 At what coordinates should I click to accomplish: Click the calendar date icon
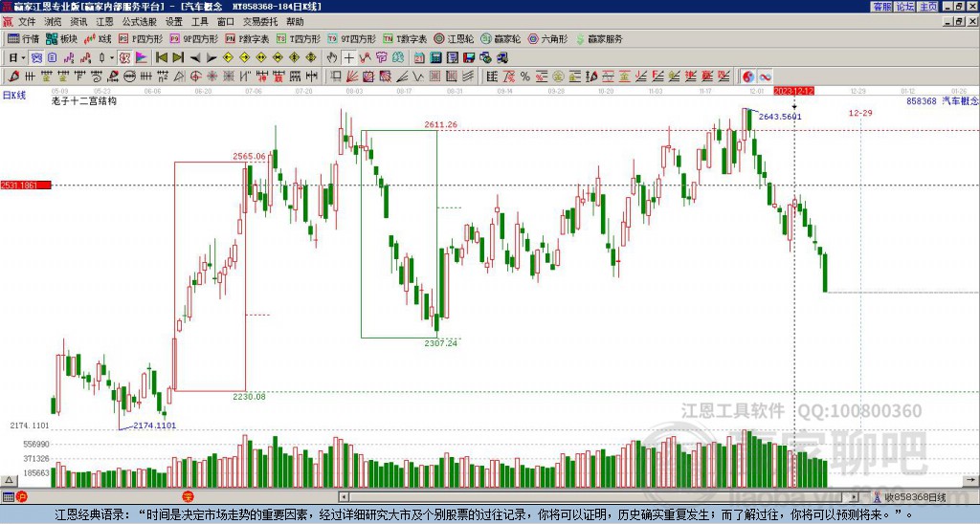(x=419, y=57)
